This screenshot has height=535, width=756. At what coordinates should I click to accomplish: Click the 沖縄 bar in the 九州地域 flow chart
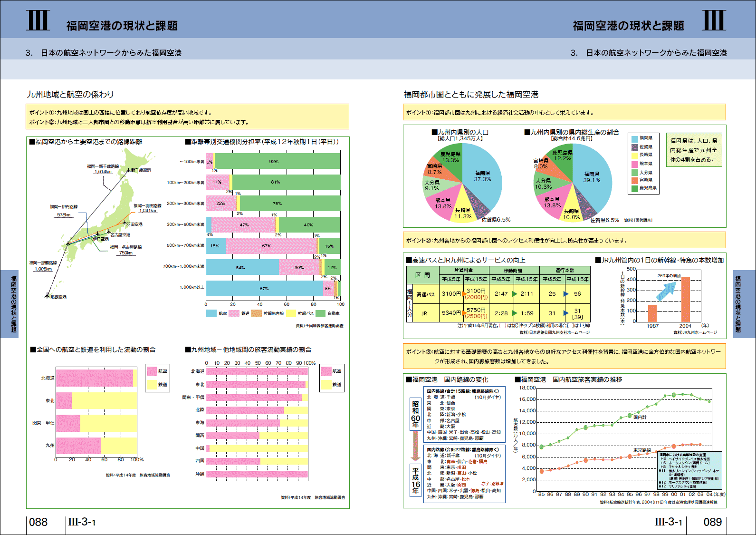(257, 474)
